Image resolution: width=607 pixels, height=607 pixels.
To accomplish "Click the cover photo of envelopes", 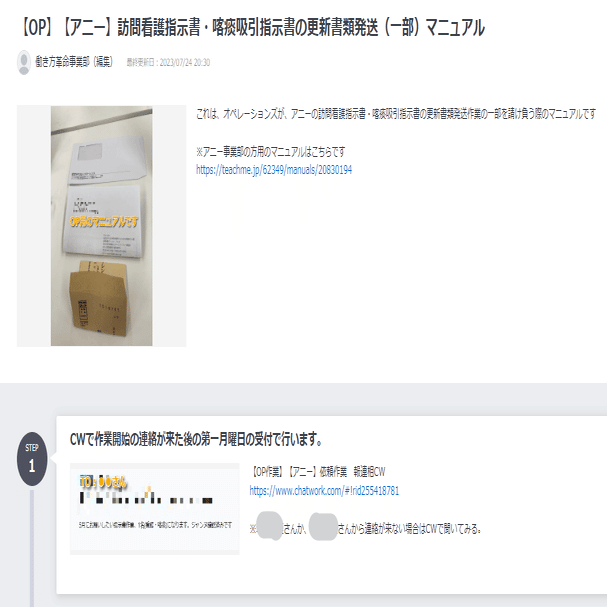I will click(101, 226).
